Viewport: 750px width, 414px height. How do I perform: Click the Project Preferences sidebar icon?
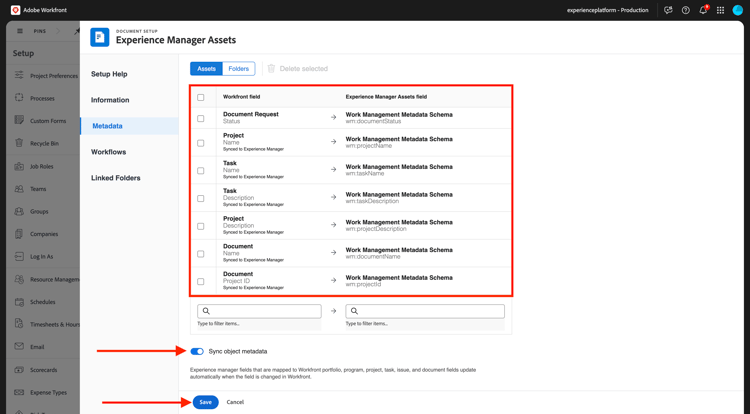[x=19, y=75]
